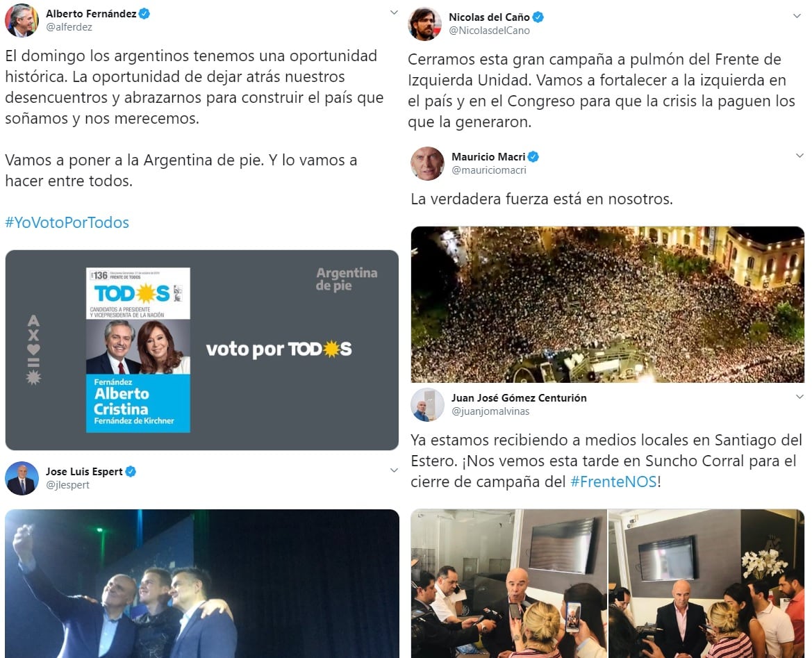Open tweet menu chevron for Nicolas del Caño

coord(797,16)
